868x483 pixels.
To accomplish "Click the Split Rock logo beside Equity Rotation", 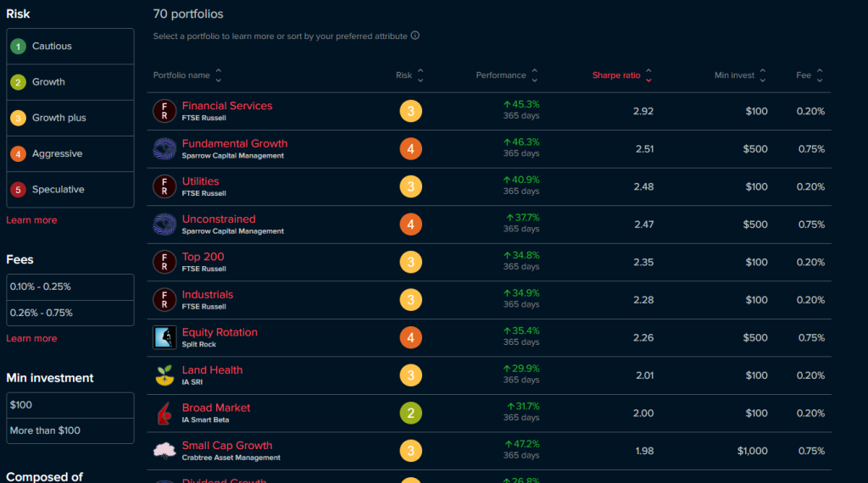I will coord(164,337).
